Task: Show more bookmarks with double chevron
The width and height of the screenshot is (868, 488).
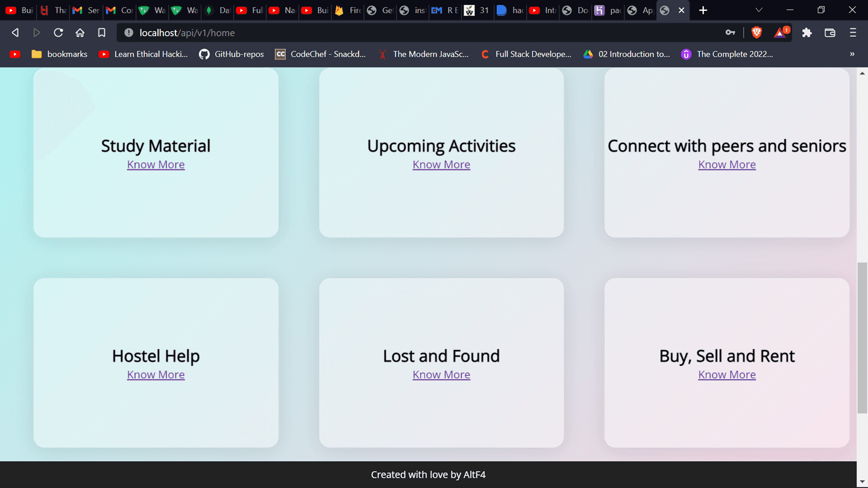Action: [852, 54]
